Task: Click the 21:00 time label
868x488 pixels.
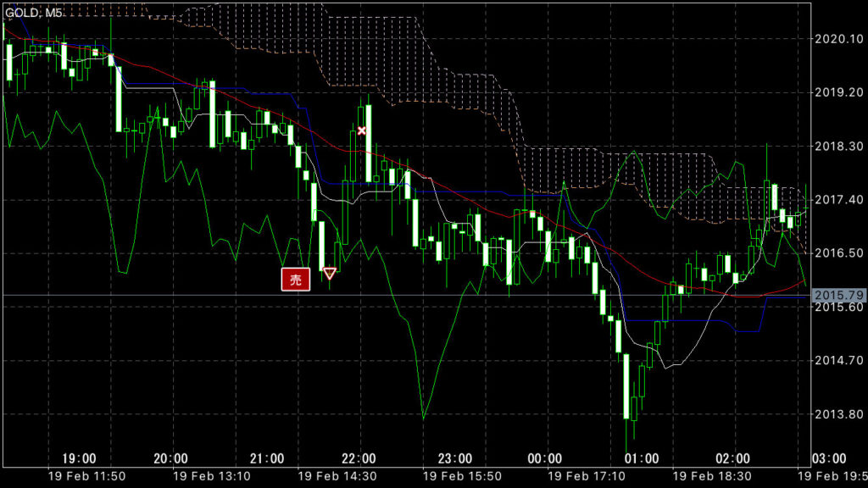Action: [x=267, y=458]
